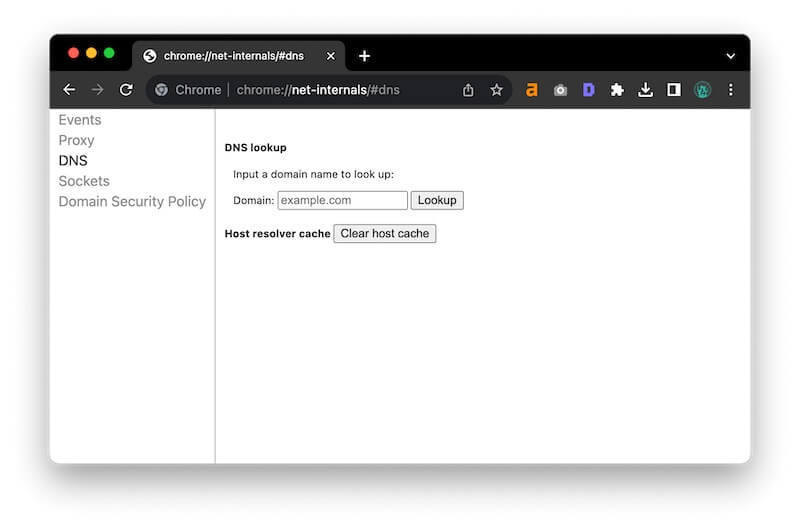Viewport: 800px width, 529px height.
Task: Click Clear host cache button
Action: pyautogui.click(x=385, y=234)
